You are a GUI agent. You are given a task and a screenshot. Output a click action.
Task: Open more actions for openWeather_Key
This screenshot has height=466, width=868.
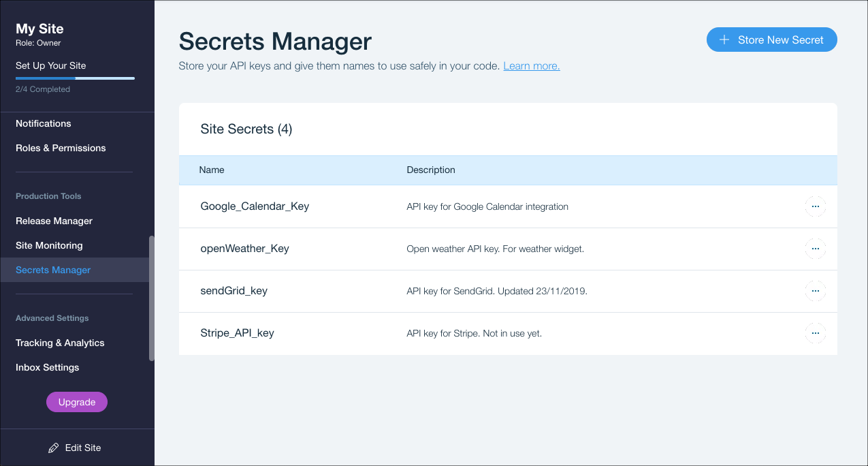click(815, 249)
